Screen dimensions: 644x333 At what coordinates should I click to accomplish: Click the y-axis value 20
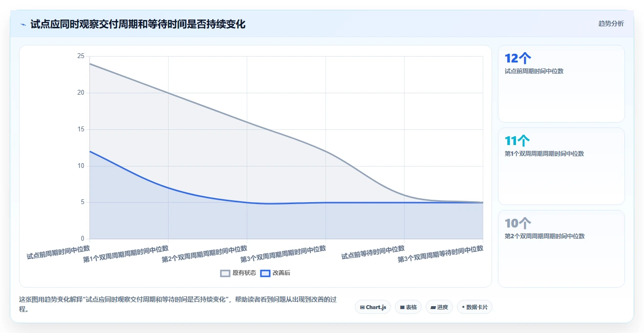click(81, 93)
